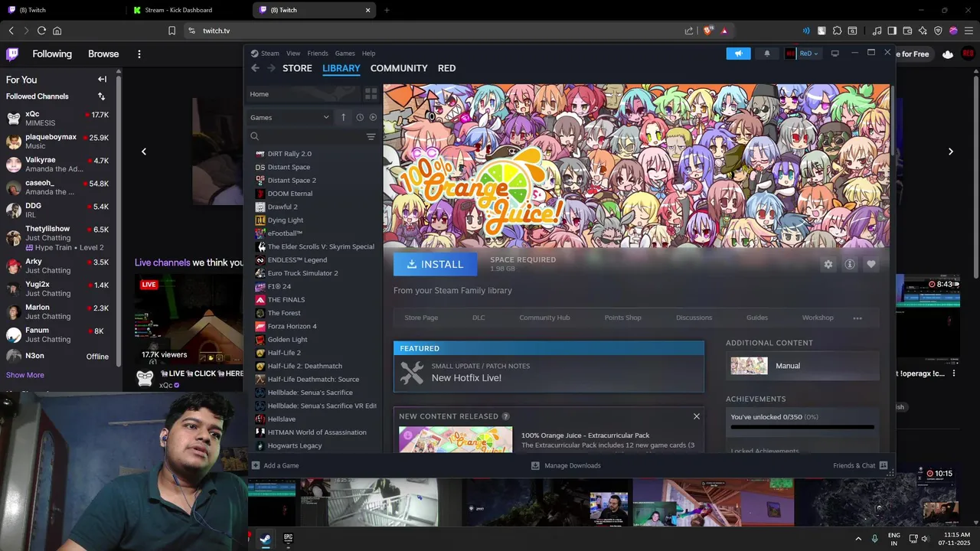This screenshot has height=551, width=980.
Task: Open game settings gear for Orange Juice
Action: click(x=828, y=264)
